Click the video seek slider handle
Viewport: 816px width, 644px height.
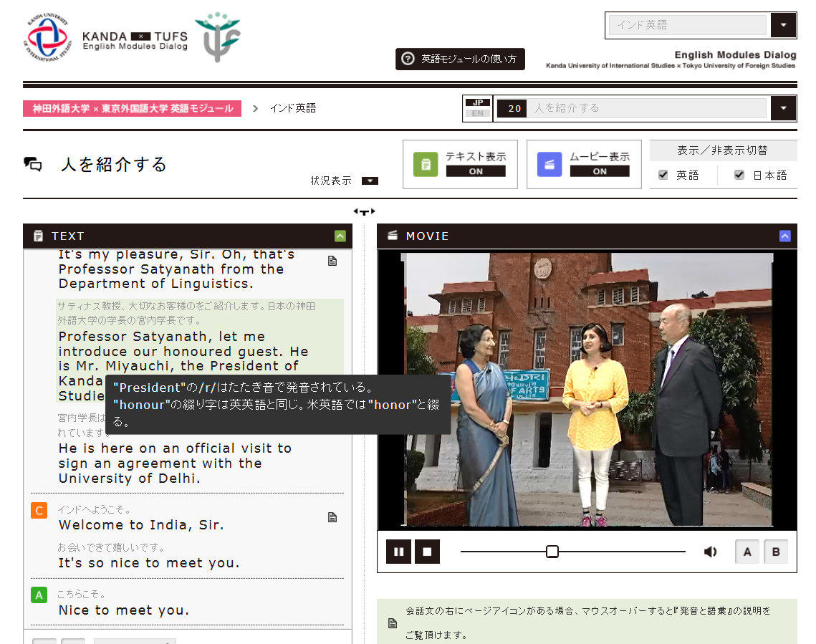point(552,551)
